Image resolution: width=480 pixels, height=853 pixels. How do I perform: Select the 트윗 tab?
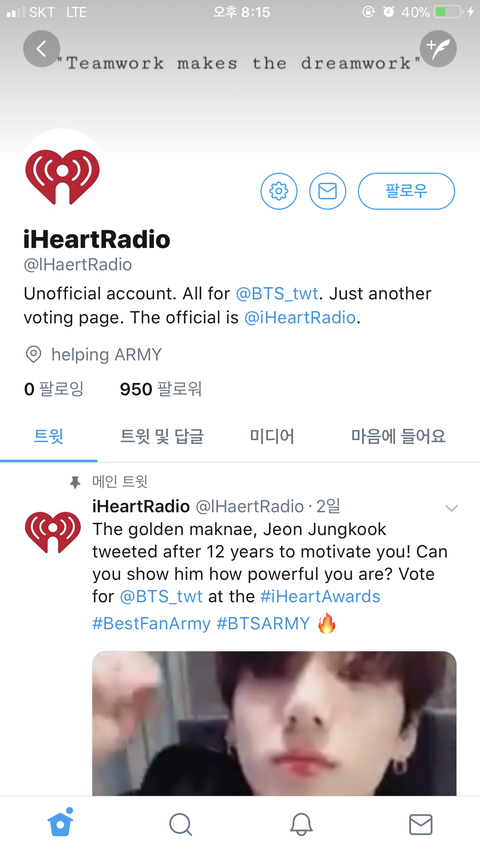click(48, 436)
